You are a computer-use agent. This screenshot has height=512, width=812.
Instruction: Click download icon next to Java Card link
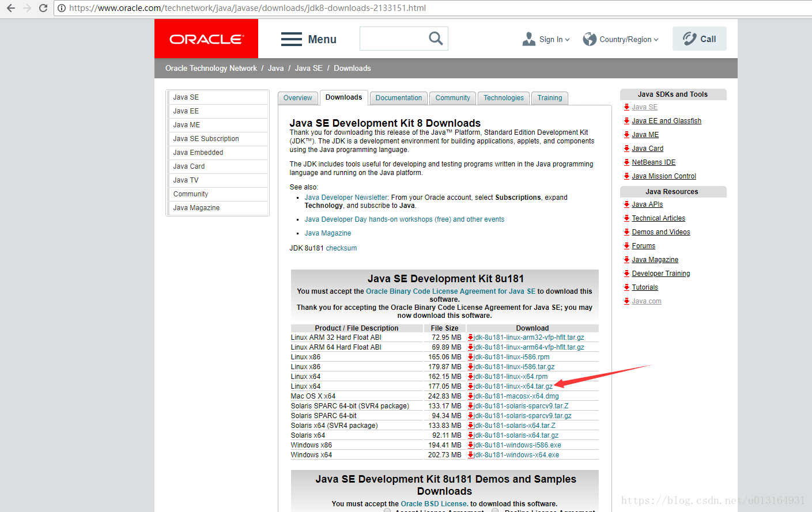point(626,149)
